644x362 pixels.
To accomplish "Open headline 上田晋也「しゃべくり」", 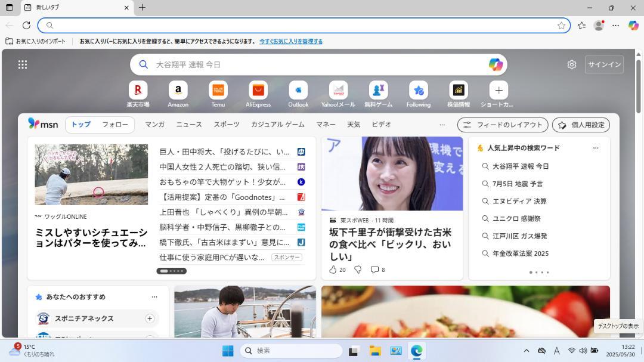I will tap(224, 212).
